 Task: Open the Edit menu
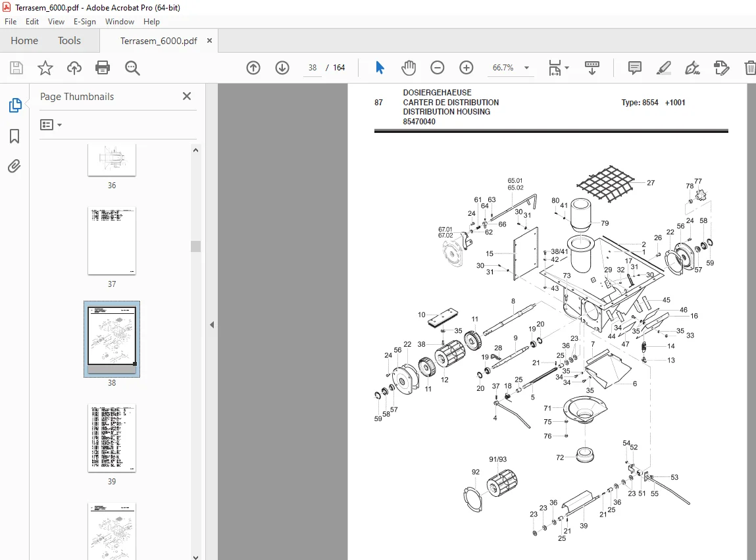[32, 22]
